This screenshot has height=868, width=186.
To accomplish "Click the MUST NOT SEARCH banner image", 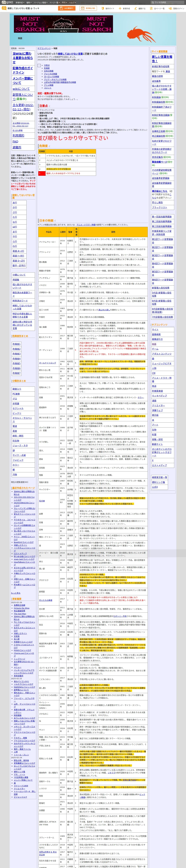I will 63,24.
